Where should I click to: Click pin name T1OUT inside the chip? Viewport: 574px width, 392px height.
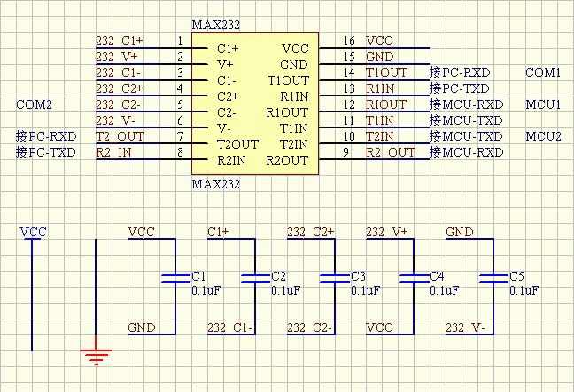289,81
